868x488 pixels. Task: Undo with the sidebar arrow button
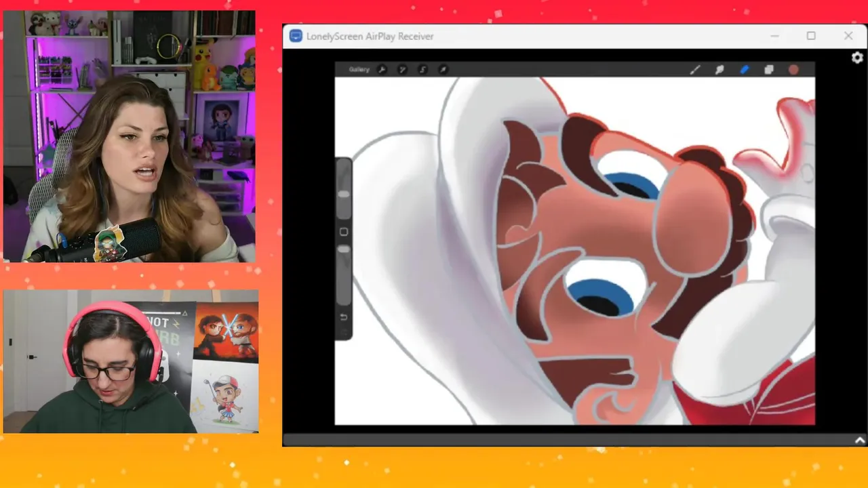(344, 317)
